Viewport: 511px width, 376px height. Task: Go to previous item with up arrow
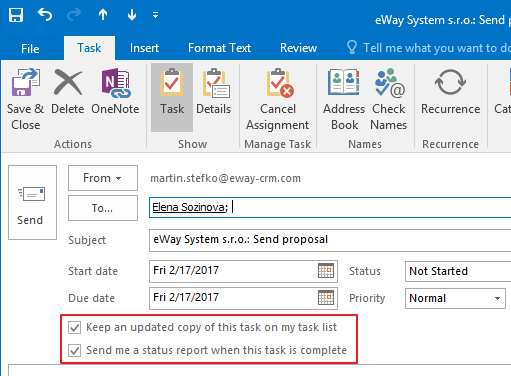pos(103,15)
